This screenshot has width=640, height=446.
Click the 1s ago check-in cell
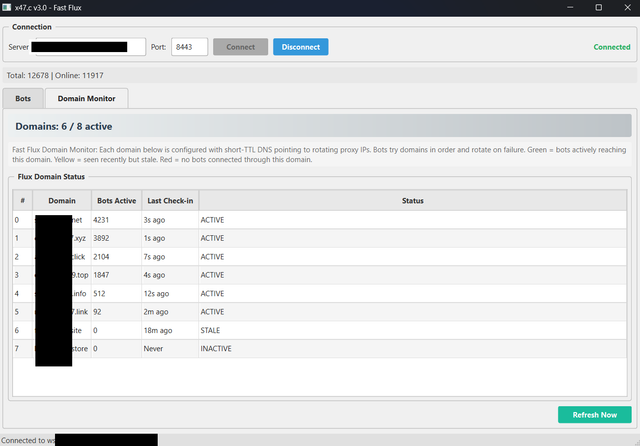click(x=170, y=238)
